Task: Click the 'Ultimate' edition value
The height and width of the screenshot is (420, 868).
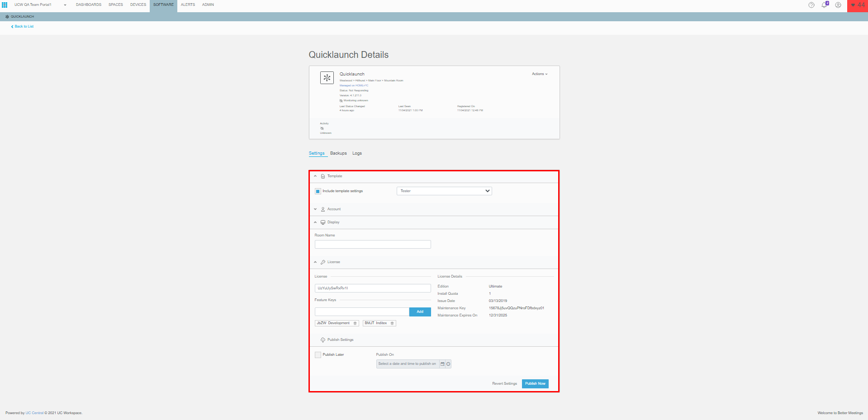Action: [x=495, y=287]
